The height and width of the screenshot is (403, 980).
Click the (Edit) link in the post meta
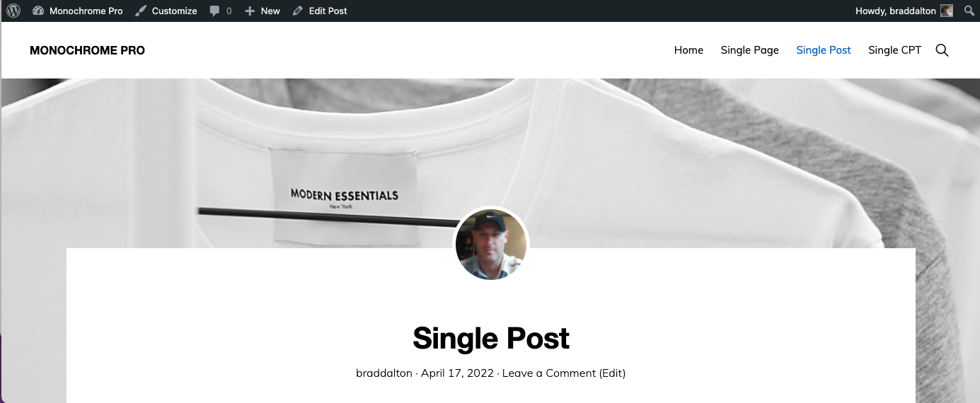[x=613, y=373]
